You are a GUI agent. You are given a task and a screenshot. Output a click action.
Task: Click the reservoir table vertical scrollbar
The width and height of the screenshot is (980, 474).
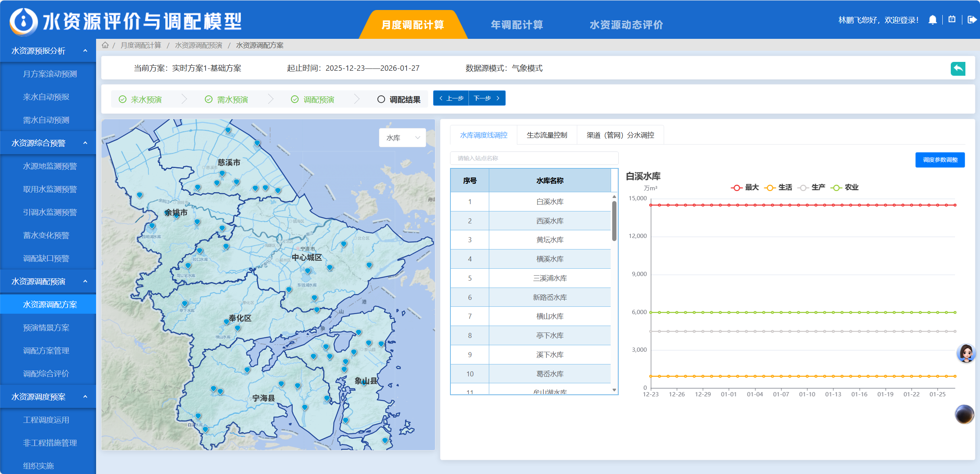tap(614, 221)
